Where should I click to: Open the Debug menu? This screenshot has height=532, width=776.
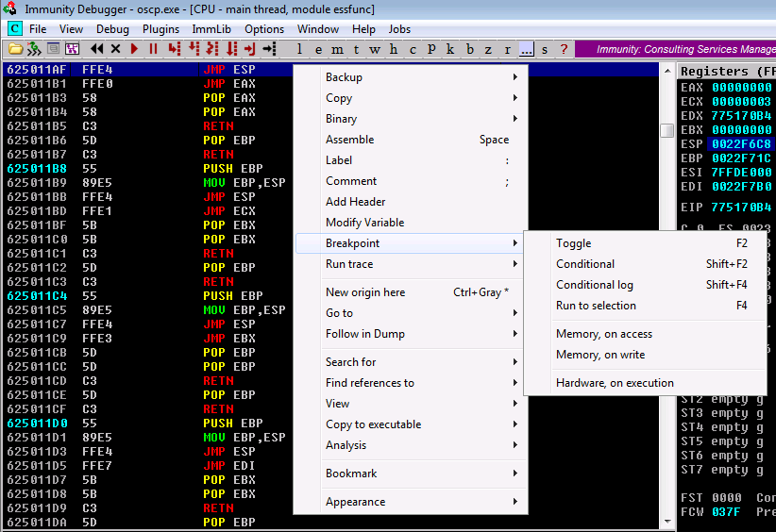112,29
